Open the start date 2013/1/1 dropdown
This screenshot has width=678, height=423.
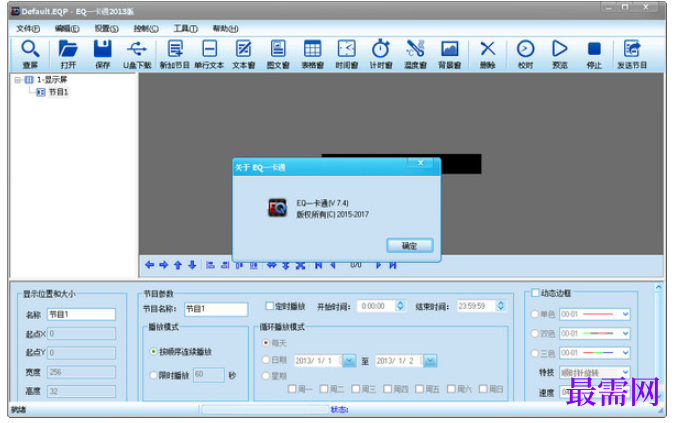349,360
